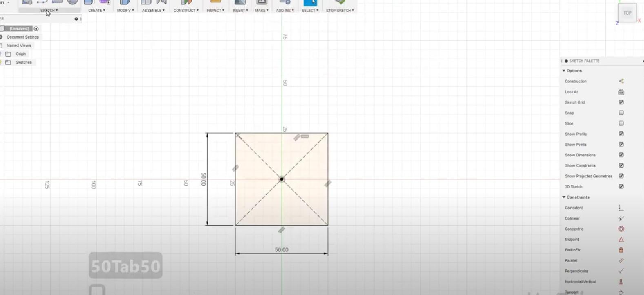
Task: Open the CONSTRUCT dropdown menu
Action: click(186, 11)
